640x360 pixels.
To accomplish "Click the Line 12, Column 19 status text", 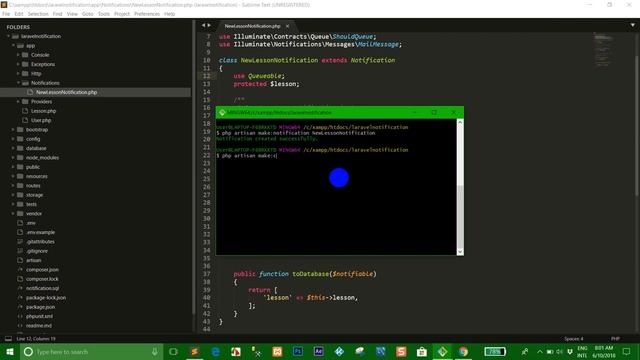I will [x=36, y=339].
